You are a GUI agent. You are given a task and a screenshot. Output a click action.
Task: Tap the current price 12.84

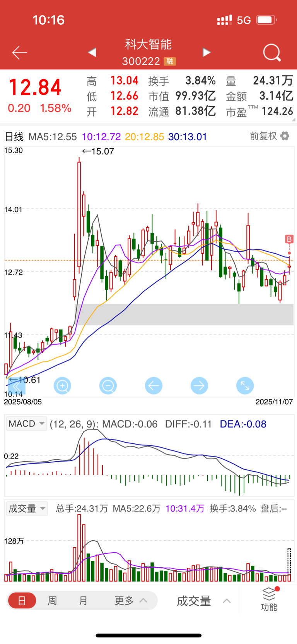coord(35,88)
